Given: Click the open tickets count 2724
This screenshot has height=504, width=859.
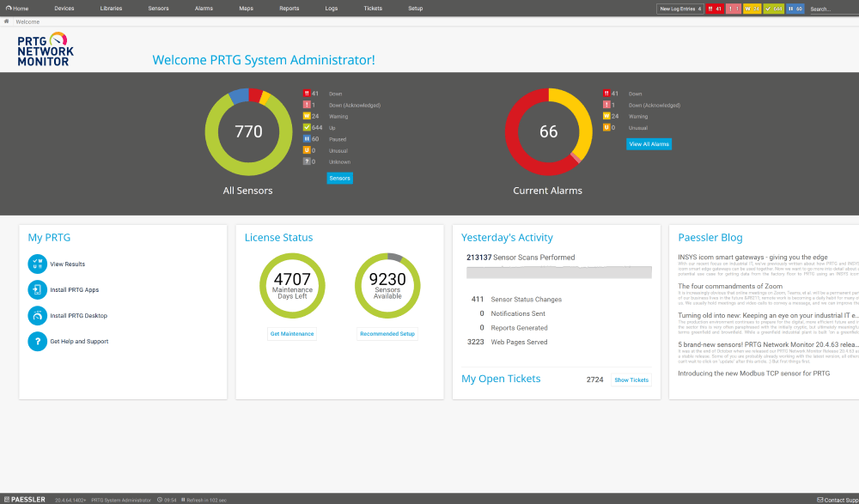Looking at the screenshot, I should click(x=595, y=380).
